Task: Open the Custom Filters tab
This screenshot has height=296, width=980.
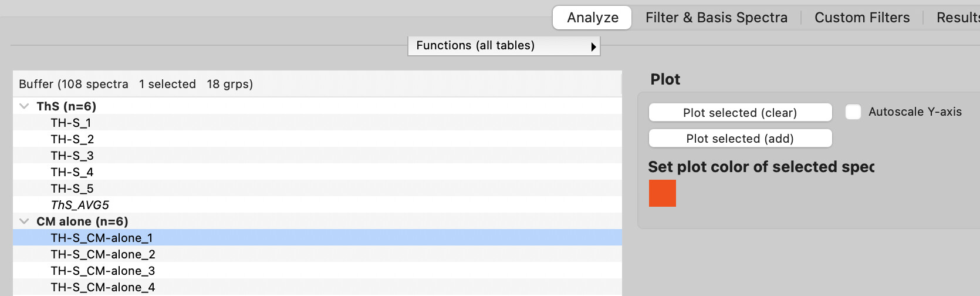Action: click(x=862, y=18)
